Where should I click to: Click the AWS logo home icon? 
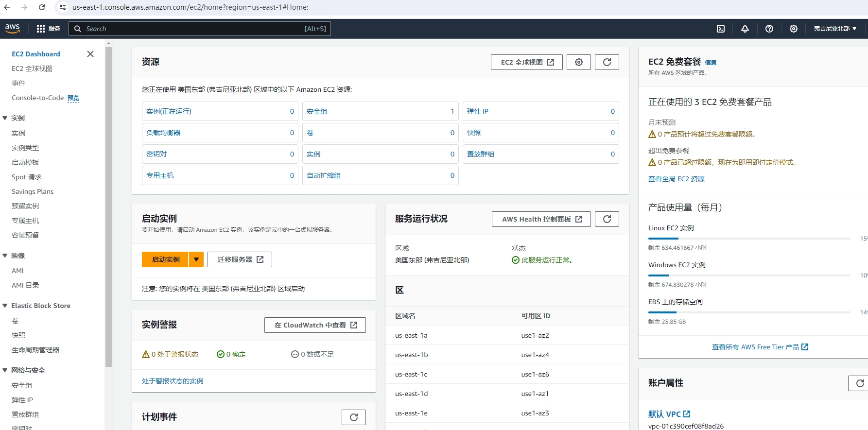click(13, 29)
